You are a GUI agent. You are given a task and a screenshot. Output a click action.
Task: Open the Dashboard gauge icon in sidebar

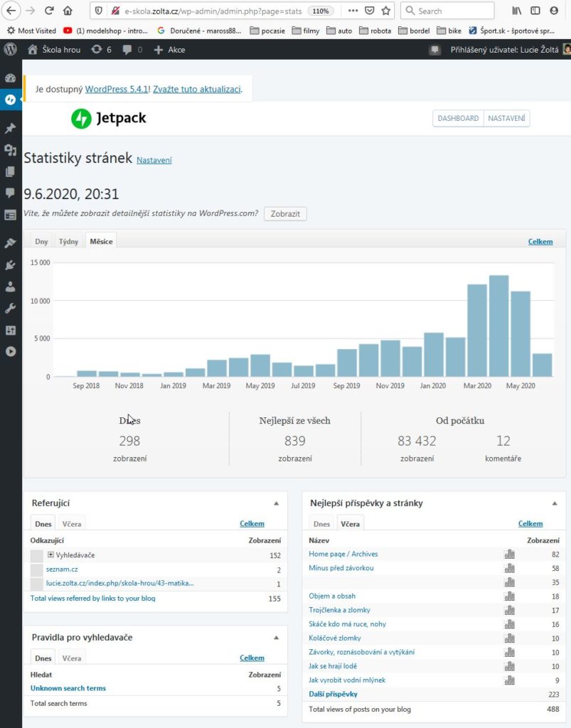coord(10,78)
